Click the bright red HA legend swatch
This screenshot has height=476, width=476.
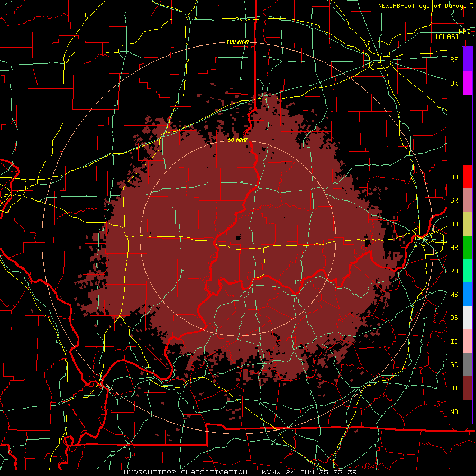(x=467, y=177)
